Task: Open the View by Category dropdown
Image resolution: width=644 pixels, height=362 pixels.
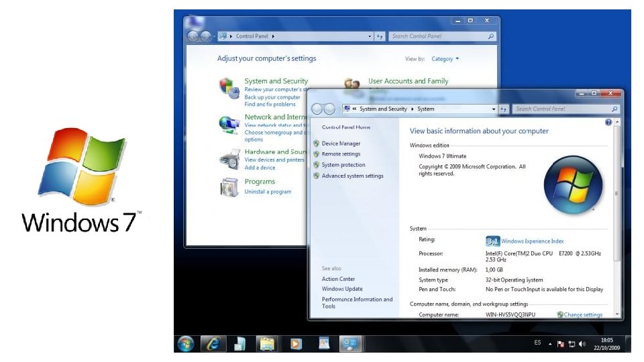Action: coord(445,59)
